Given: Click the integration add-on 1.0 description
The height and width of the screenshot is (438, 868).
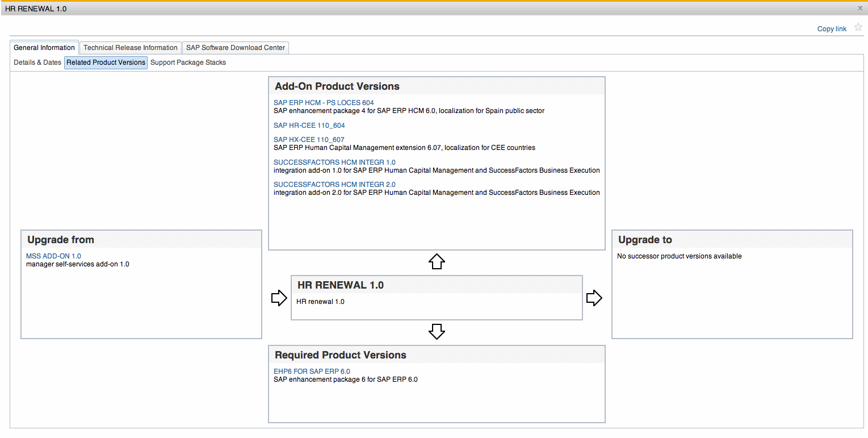Looking at the screenshot, I should coord(437,170).
